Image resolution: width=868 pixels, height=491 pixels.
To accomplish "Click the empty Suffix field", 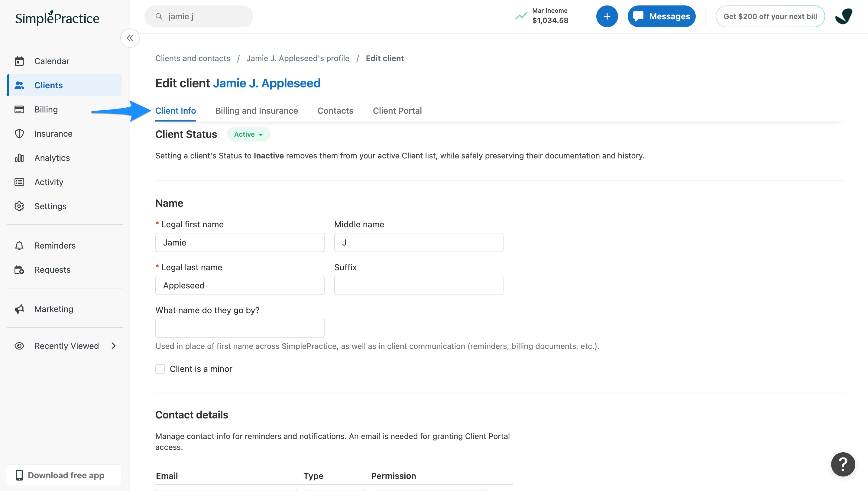I will pos(418,285).
